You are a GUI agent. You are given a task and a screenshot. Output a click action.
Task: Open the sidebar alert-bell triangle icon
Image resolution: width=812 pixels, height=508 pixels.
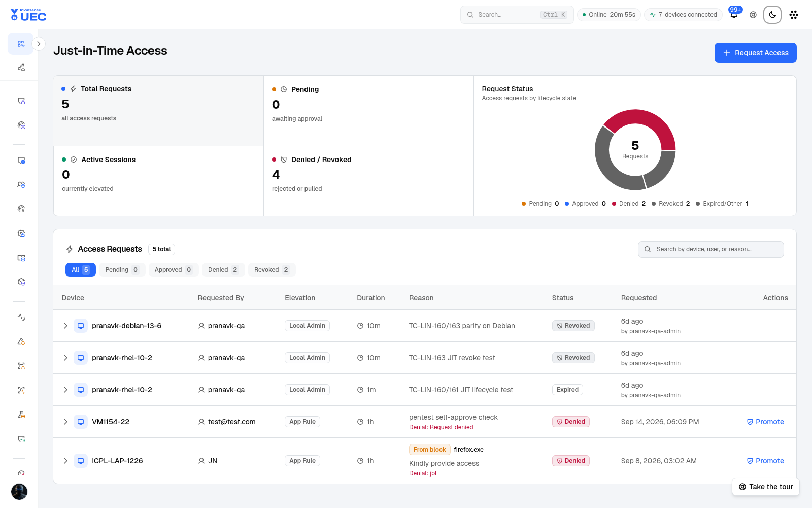pos(21,341)
